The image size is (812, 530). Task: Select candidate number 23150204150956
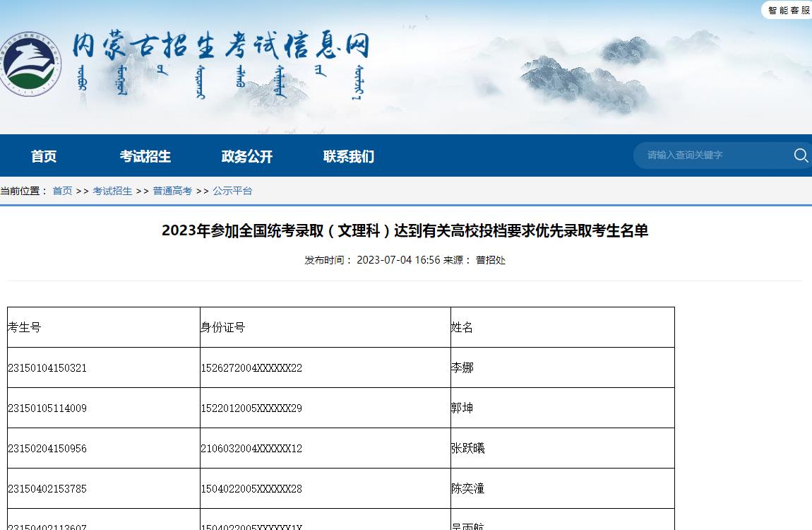[x=47, y=449]
